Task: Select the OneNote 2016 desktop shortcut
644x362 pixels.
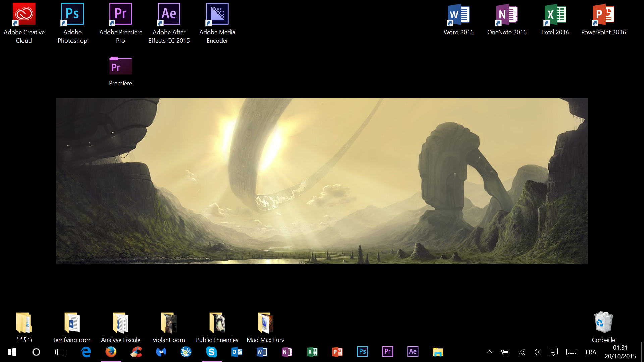Action: click(x=507, y=19)
